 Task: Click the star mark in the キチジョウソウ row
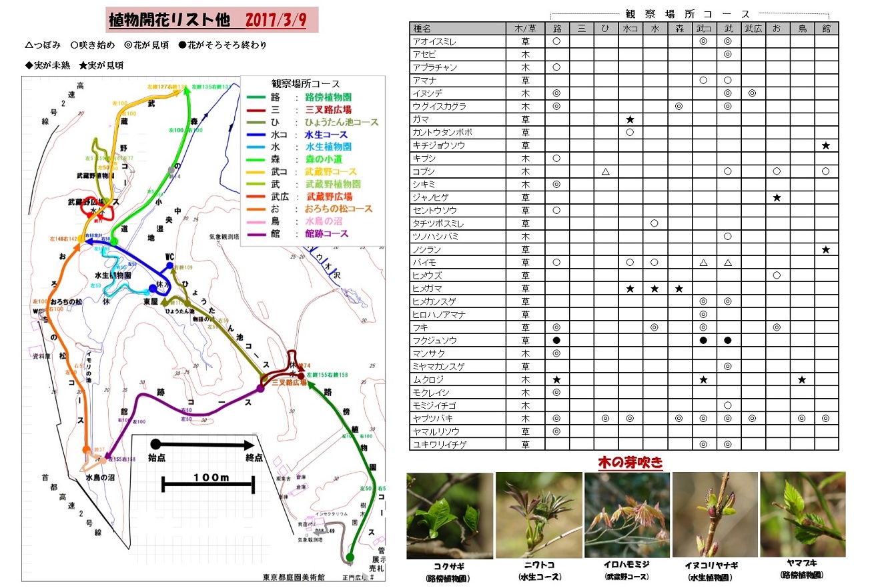point(826,145)
